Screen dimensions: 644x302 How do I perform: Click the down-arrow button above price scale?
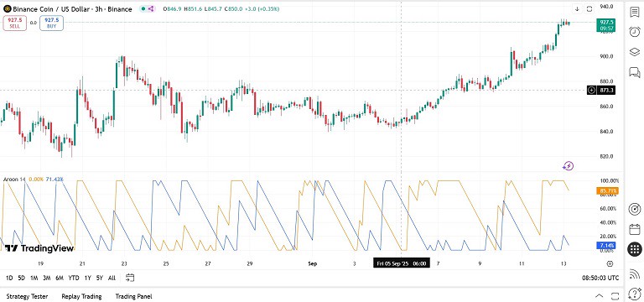[577, 9]
